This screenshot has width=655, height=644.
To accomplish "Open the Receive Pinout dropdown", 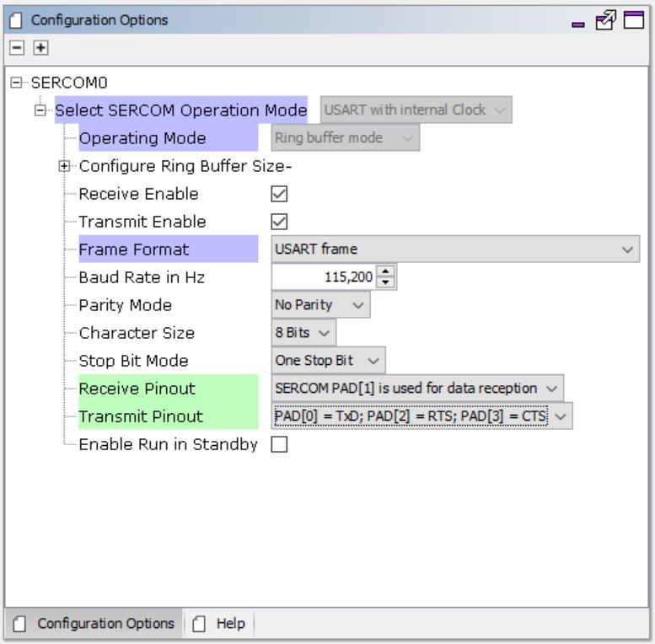I will 417,389.
